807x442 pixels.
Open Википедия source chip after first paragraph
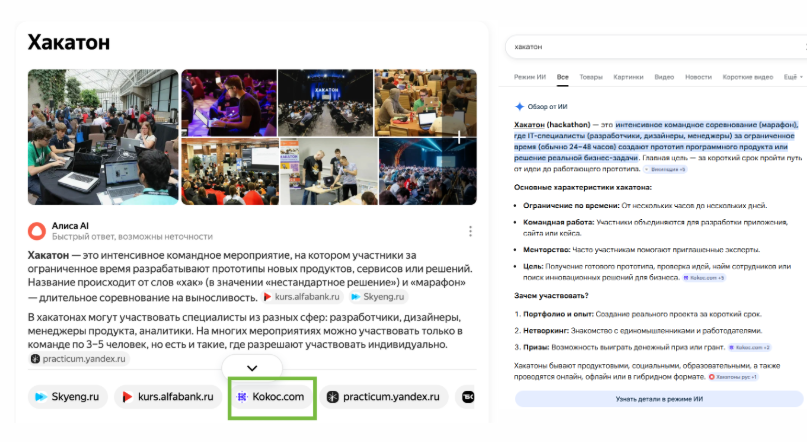click(665, 169)
